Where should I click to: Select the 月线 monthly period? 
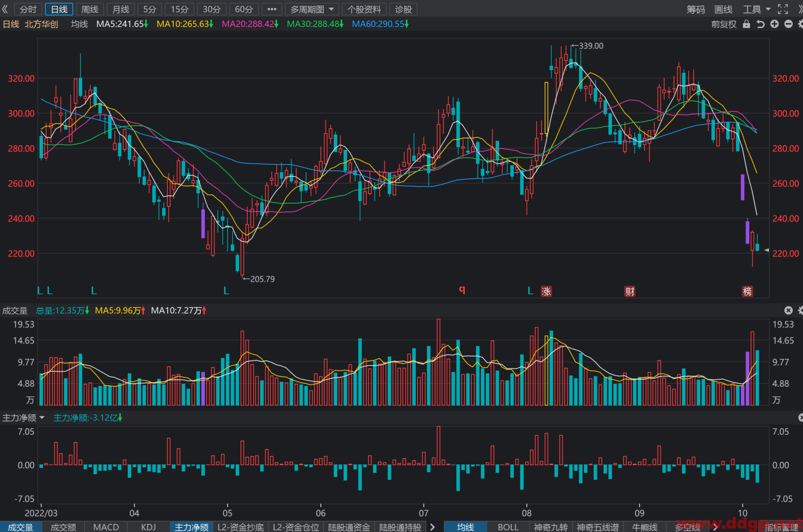[121, 9]
